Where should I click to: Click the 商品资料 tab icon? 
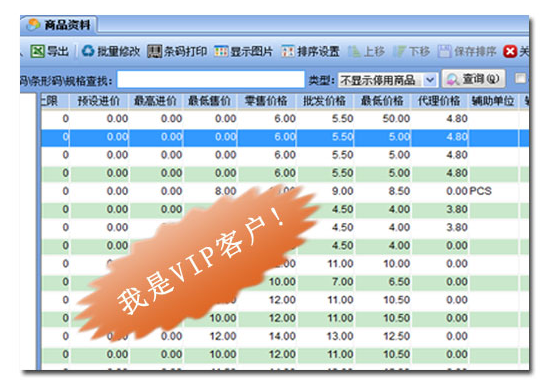pyautogui.click(x=33, y=24)
